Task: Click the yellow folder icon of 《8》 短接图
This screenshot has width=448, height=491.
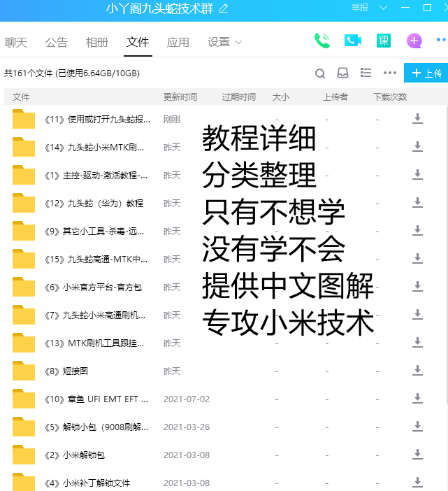Action: point(24,371)
